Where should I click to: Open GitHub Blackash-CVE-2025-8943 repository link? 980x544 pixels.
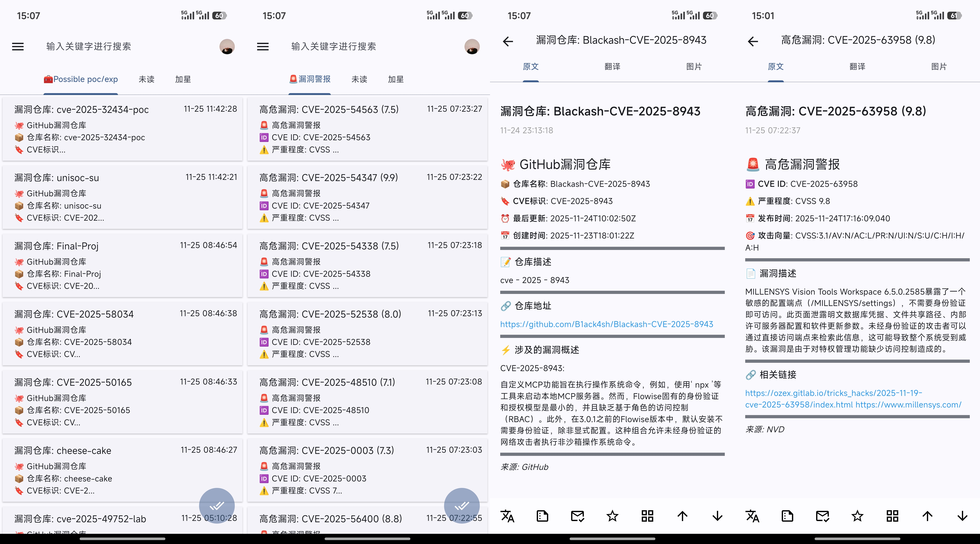click(606, 324)
